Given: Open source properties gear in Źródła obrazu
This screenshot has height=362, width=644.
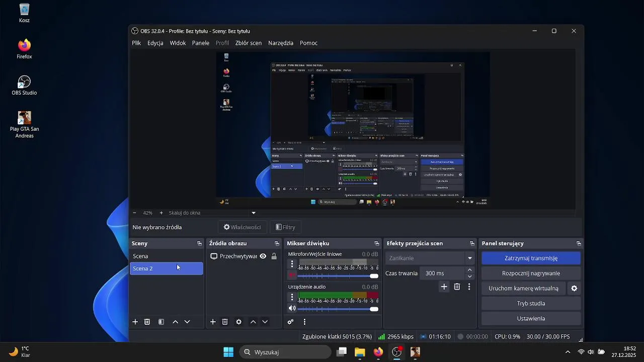Looking at the screenshot, I should [239, 322].
